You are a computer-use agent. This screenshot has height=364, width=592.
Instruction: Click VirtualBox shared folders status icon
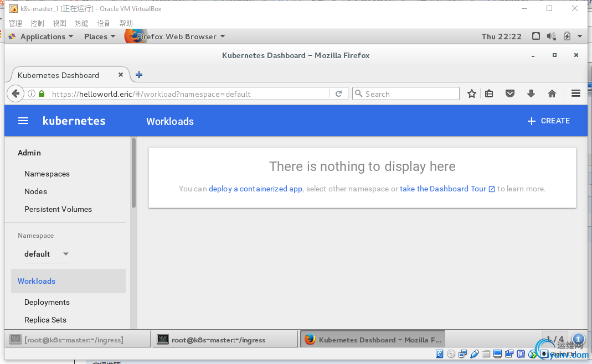(486, 354)
